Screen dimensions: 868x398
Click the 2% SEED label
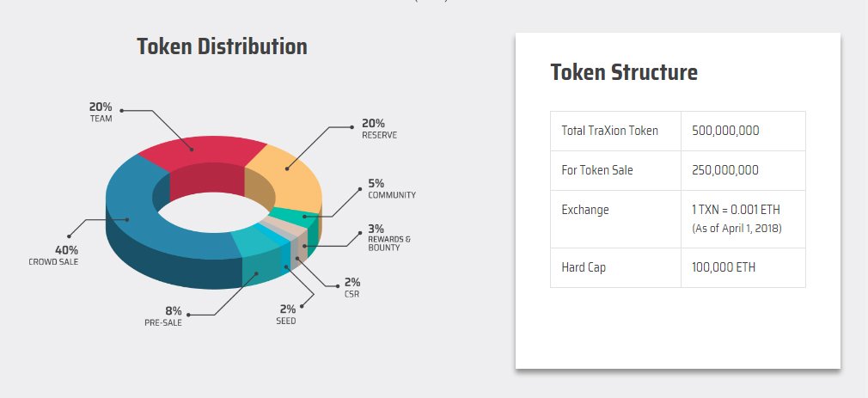tap(286, 315)
